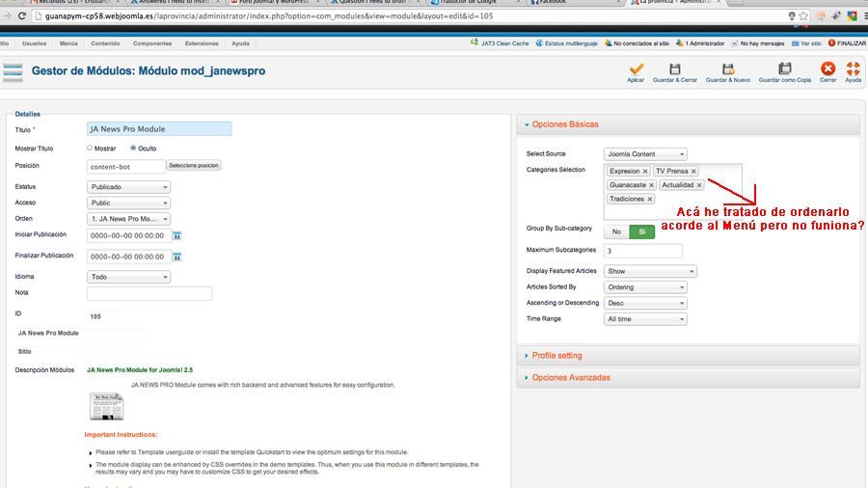Click the Ver sitio link
868x488 pixels.
click(x=806, y=43)
